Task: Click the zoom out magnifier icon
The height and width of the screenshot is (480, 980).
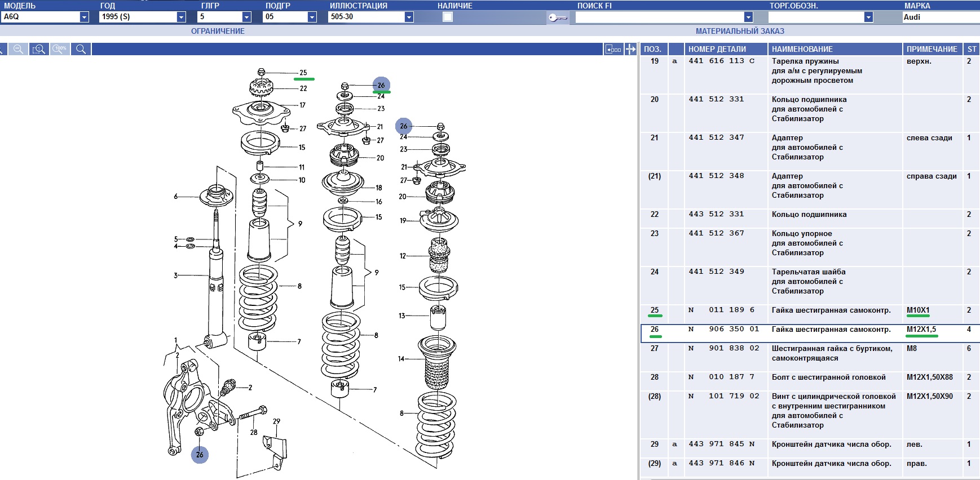Action: tap(18, 50)
